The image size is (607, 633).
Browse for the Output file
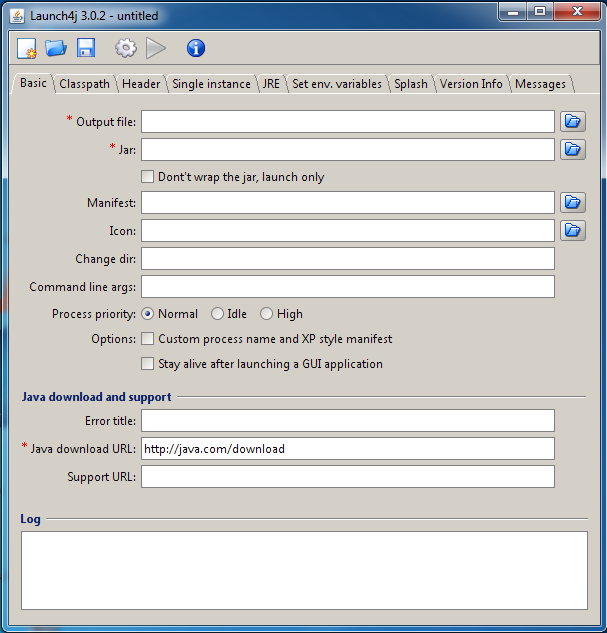[573, 122]
